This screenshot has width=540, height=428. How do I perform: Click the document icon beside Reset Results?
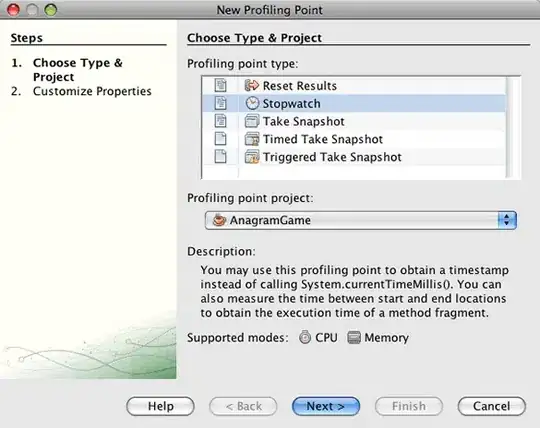pyautogui.click(x=220, y=85)
